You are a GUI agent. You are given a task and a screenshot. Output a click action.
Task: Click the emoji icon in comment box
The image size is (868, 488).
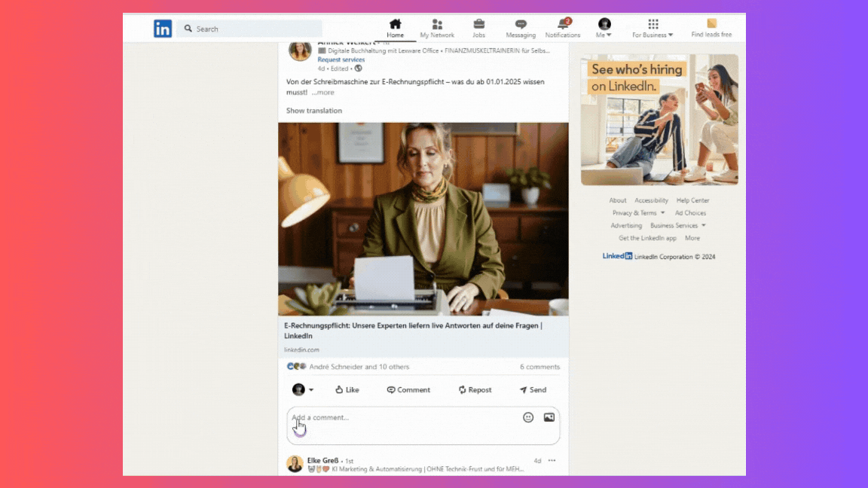click(528, 417)
